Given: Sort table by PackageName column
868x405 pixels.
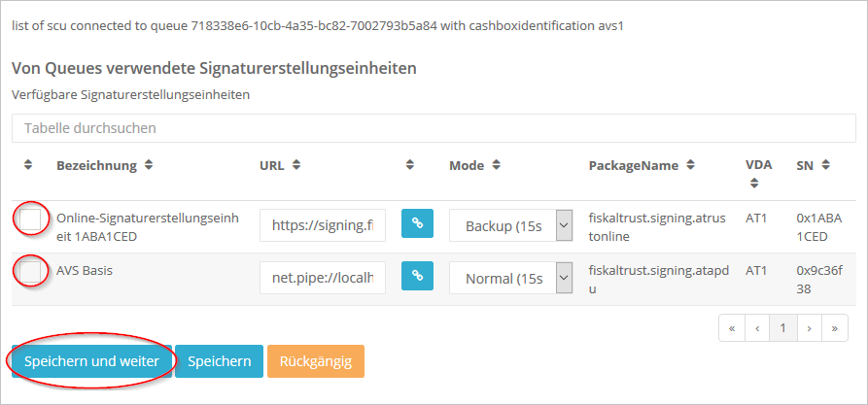Looking at the screenshot, I should tap(690, 166).
